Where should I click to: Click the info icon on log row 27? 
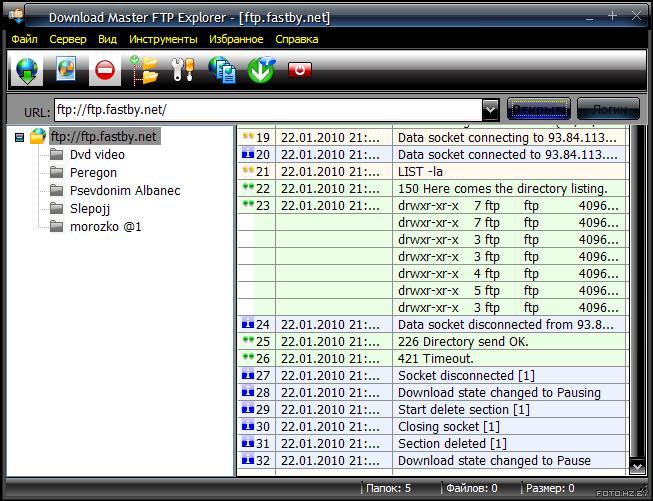click(248, 375)
